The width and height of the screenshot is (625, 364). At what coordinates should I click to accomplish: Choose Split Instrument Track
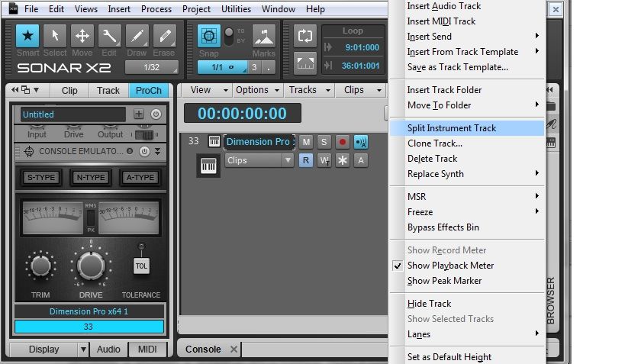pyautogui.click(x=452, y=128)
